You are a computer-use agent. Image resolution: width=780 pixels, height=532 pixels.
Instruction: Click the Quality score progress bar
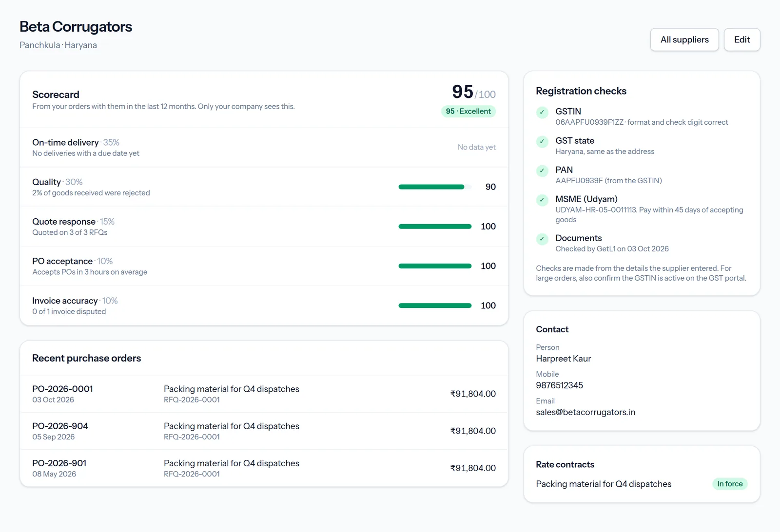click(435, 187)
